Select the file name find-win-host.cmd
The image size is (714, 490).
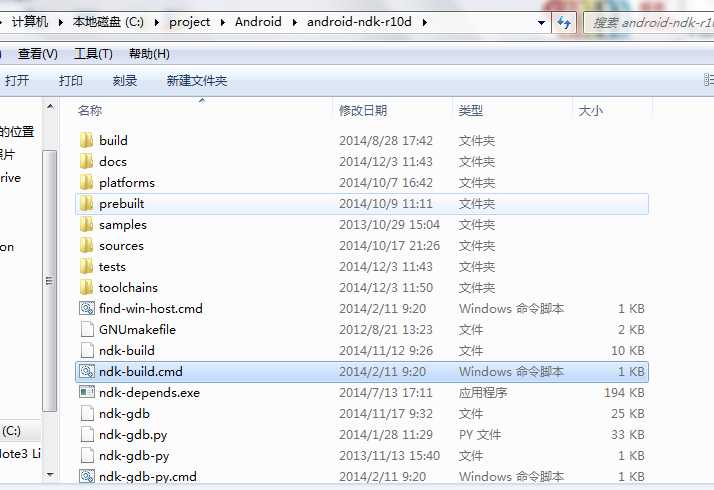tap(151, 308)
